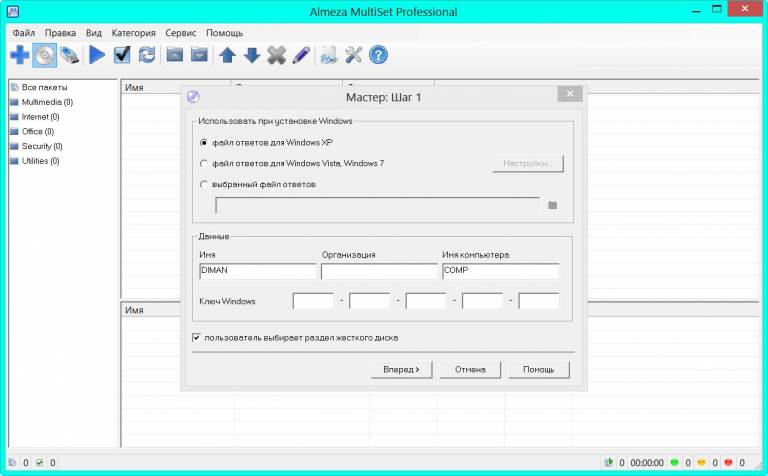The image size is (768, 476).
Task: Move package down with blue down arrow
Action: click(x=252, y=55)
